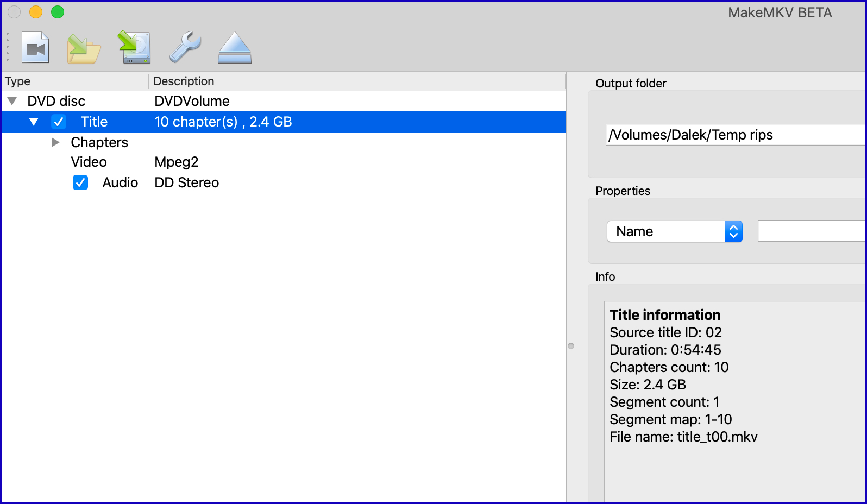The height and width of the screenshot is (504, 867).
Task: Click the green zoom window button
Action: (58, 12)
